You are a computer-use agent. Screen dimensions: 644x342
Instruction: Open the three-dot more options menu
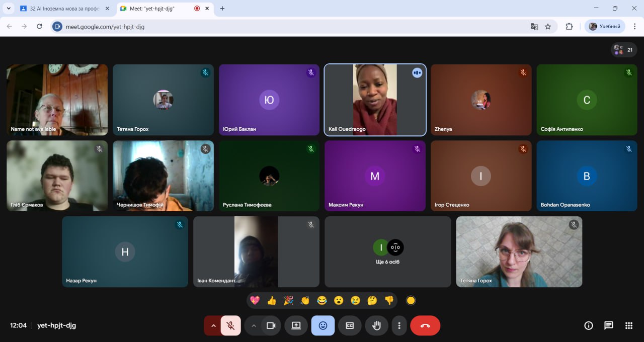(x=399, y=325)
